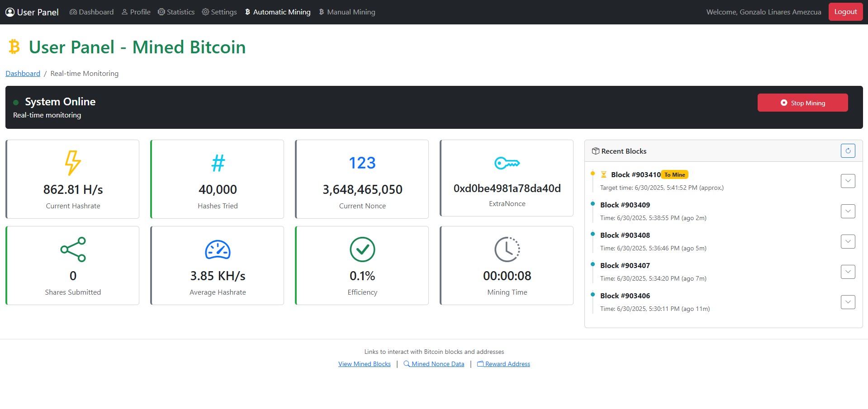Select the nonce value 3,648,465,050
This screenshot has height=409, width=868.
(362, 189)
